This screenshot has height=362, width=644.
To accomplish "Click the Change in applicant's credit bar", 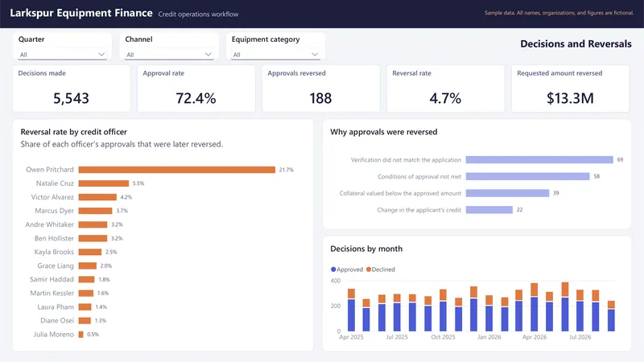I will [x=489, y=210].
